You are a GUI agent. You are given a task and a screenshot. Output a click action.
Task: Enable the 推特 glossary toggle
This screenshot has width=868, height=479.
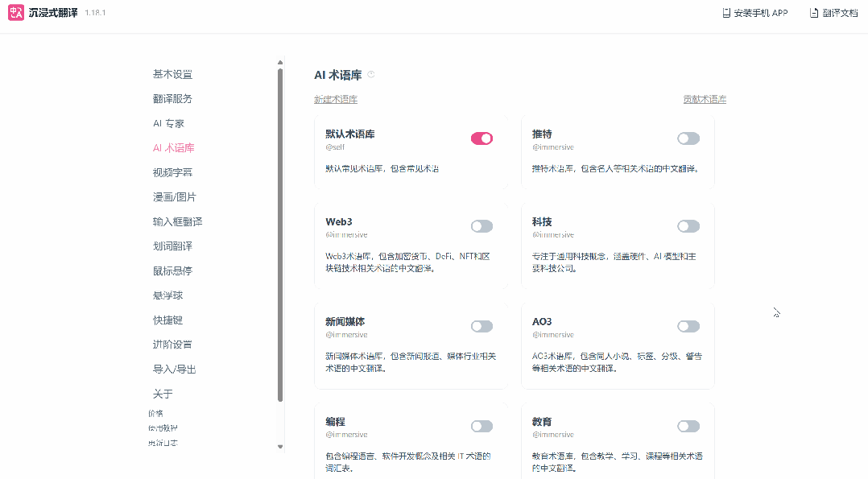[688, 138]
